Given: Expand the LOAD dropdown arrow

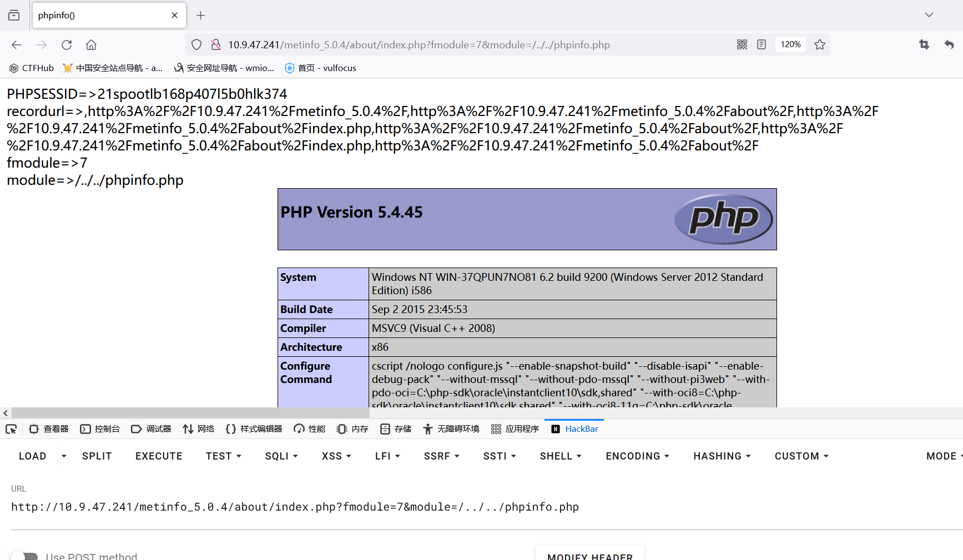Looking at the screenshot, I should tap(64, 456).
